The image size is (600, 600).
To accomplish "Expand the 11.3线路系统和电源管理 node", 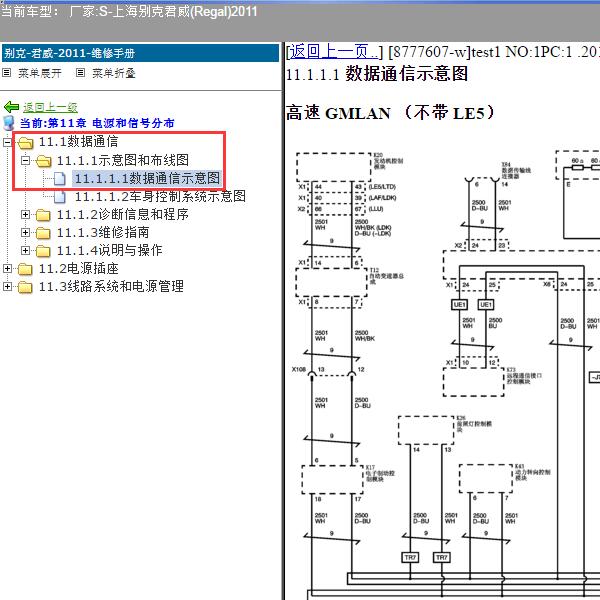I will [x=7, y=287].
